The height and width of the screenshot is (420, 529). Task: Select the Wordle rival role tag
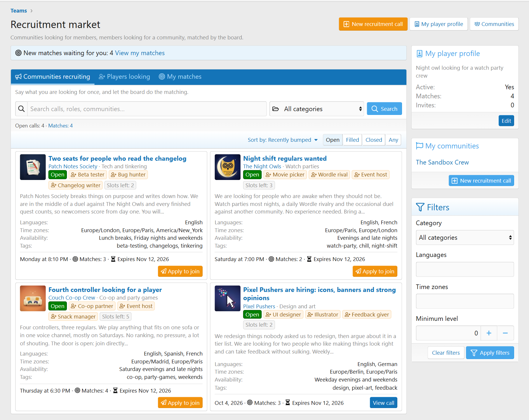point(329,175)
